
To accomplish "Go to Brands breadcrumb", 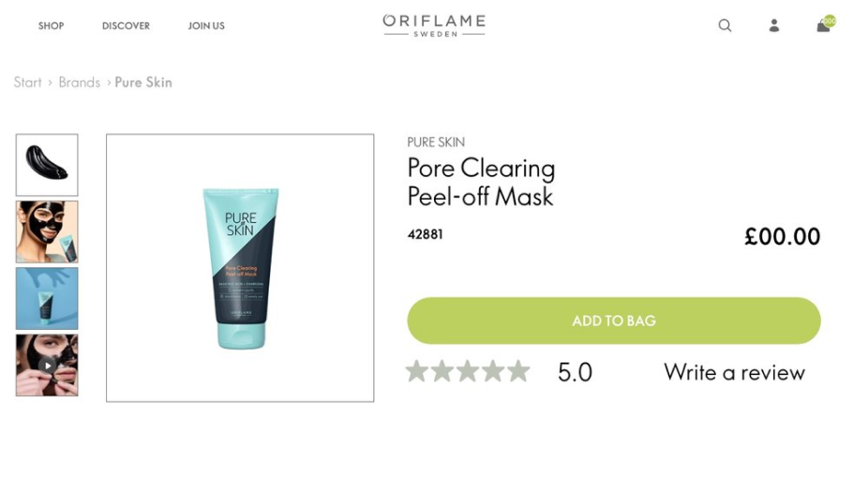I will tap(79, 82).
